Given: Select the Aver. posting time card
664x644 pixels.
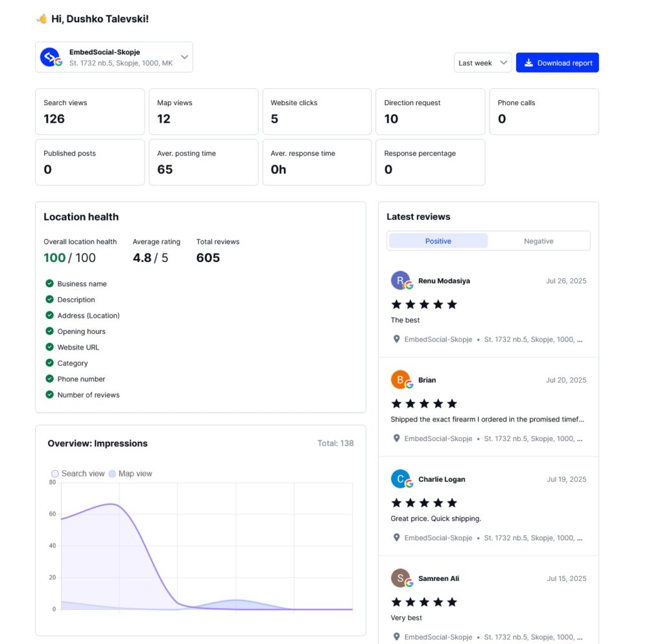Looking at the screenshot, I should click(x=203, y=162).
